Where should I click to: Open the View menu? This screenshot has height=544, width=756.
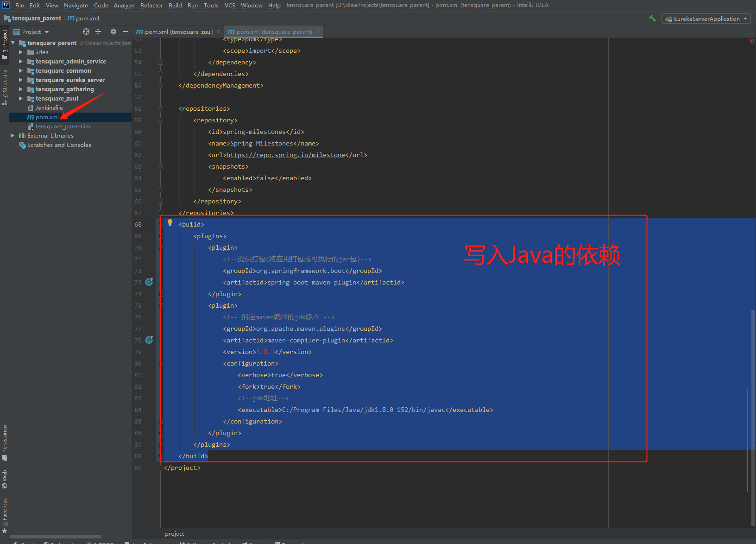(x=52, y=5)
